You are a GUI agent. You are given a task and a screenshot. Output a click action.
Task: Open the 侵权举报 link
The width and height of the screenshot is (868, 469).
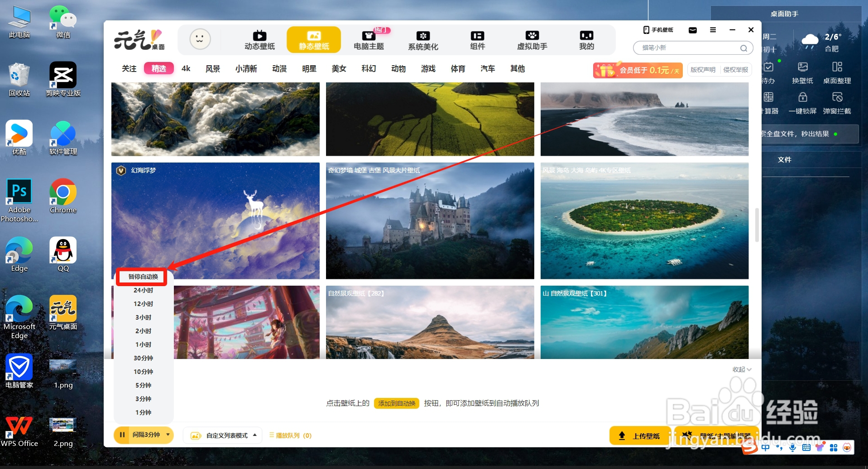tap(735, 70)
